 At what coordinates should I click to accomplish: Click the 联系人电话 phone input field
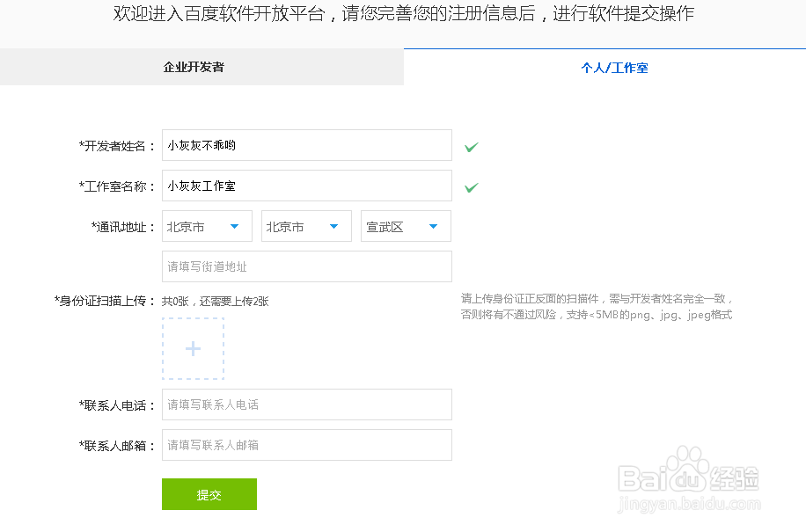[x=307, y=404]
